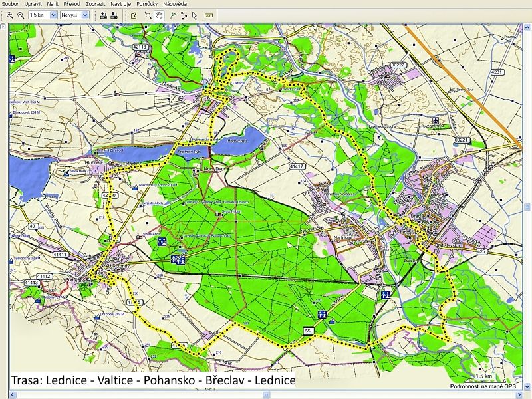Click the zoom out magnifier icon

19,15
